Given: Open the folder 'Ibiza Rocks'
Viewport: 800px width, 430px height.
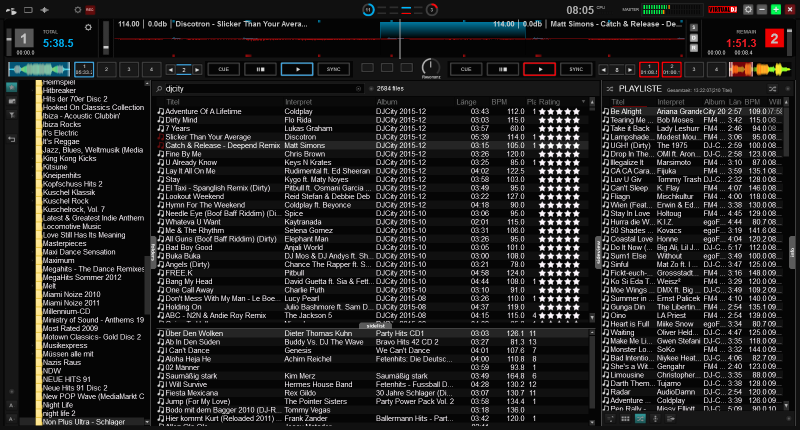Looking at the screenshot, I should tap(62, 124).
